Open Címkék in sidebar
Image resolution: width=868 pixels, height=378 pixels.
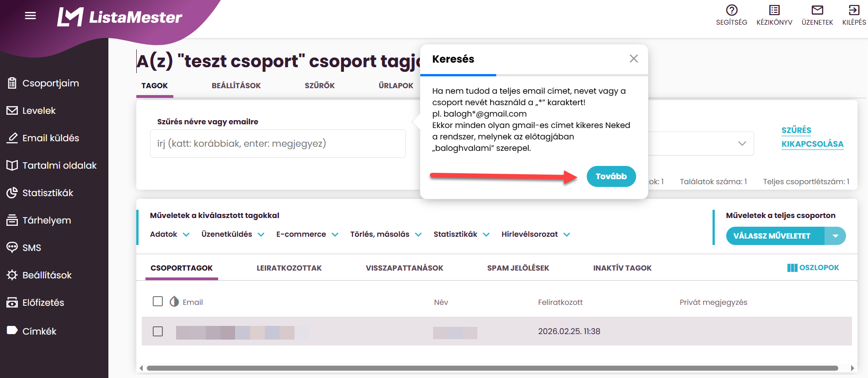pyautogui.click(x=32, y=331)
